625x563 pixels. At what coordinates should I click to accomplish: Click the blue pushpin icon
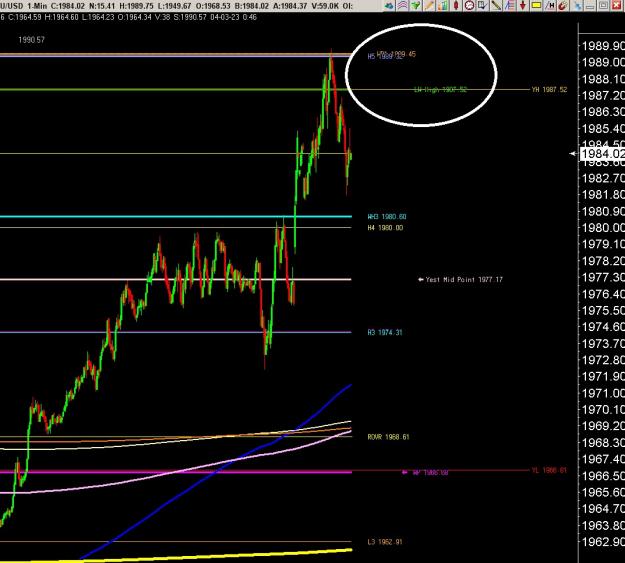(578, 6)
